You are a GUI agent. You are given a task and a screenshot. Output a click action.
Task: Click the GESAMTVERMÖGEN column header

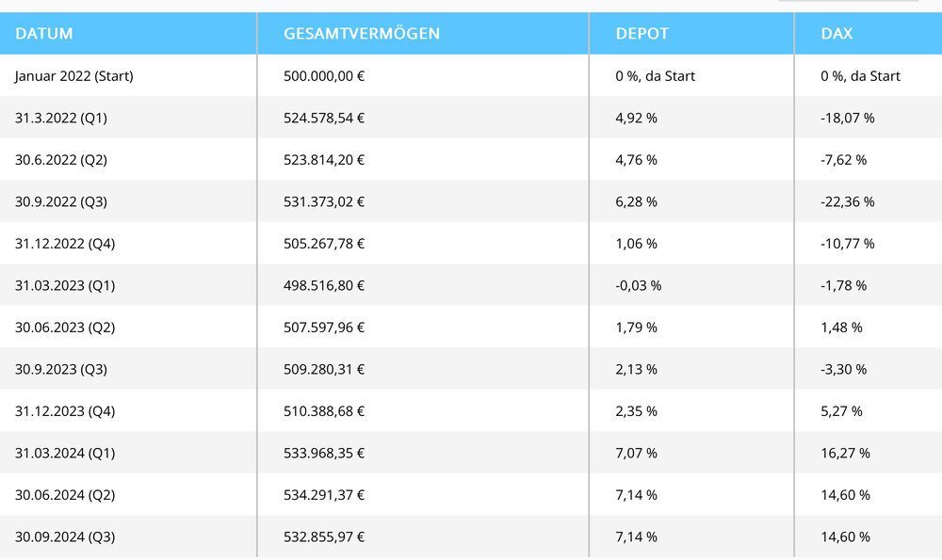point(362,34)
